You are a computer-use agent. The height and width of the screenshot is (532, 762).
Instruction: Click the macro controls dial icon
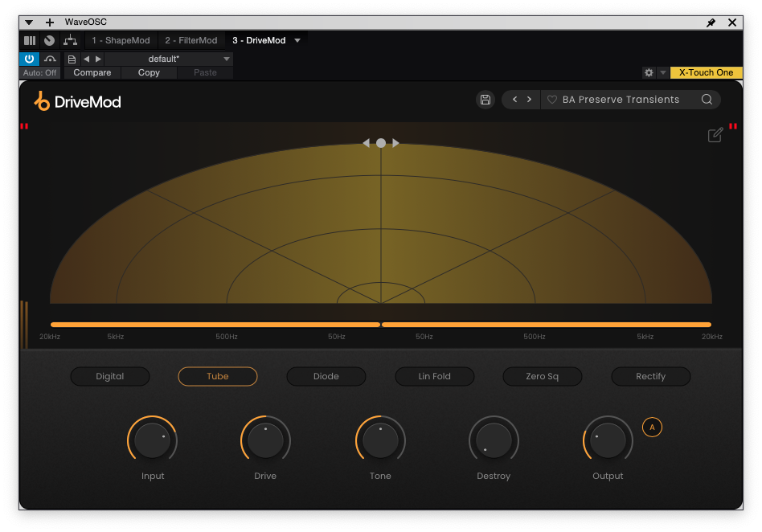[49, 40]
